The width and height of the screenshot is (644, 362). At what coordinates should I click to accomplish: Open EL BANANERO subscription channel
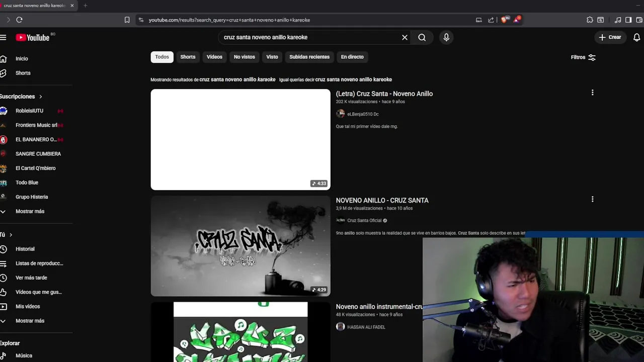pyautogui.click(x=35, y=139)
